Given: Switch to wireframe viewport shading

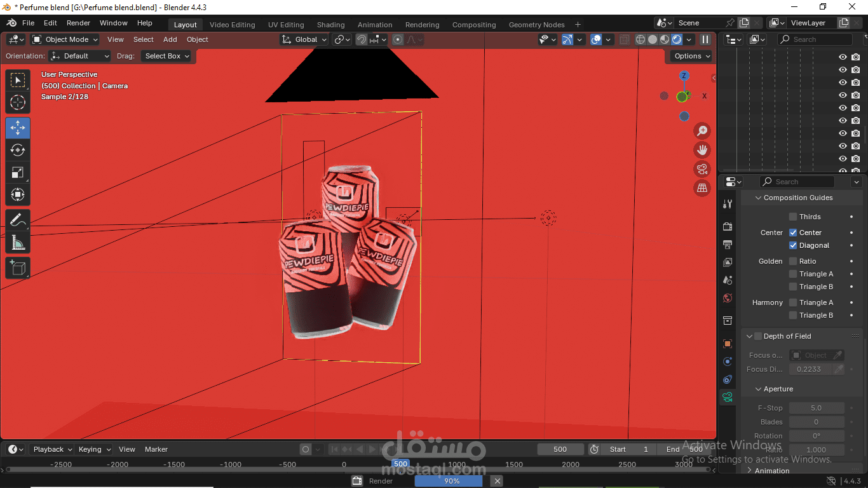Looking at the screenshot, I should point(641,39).
